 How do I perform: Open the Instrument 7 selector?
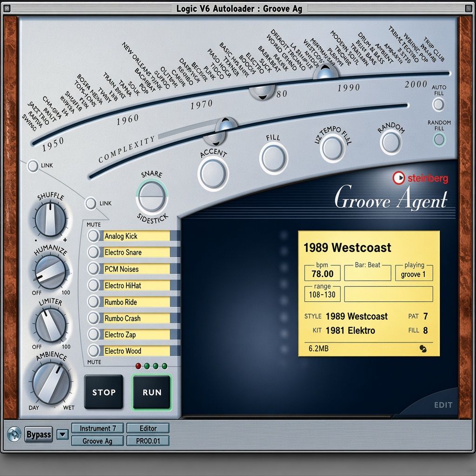pos(98,428)
